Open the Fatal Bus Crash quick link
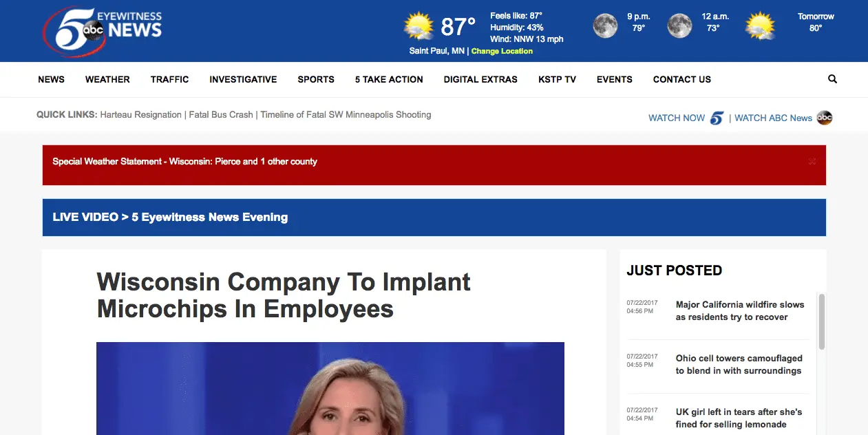This screenshot has height=435, width=868. pyautogui.click(x=221, y=115)
